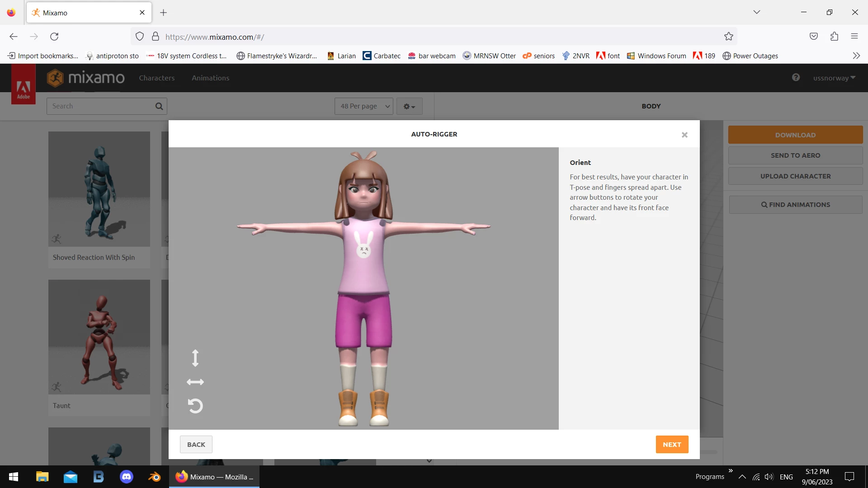
Task: Open Blender from the taskbar
Action: (x=155, y=477)
